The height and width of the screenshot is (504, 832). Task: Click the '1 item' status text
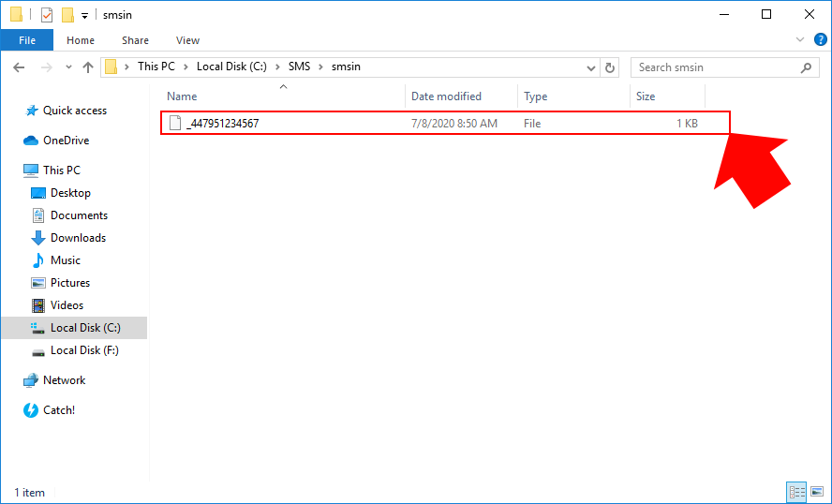(x=29, y=493)
